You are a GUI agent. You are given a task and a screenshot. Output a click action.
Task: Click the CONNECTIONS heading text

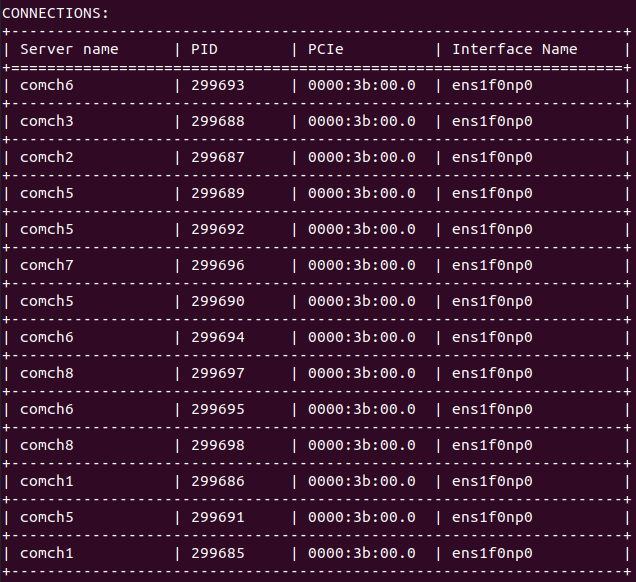coord(56,13)
